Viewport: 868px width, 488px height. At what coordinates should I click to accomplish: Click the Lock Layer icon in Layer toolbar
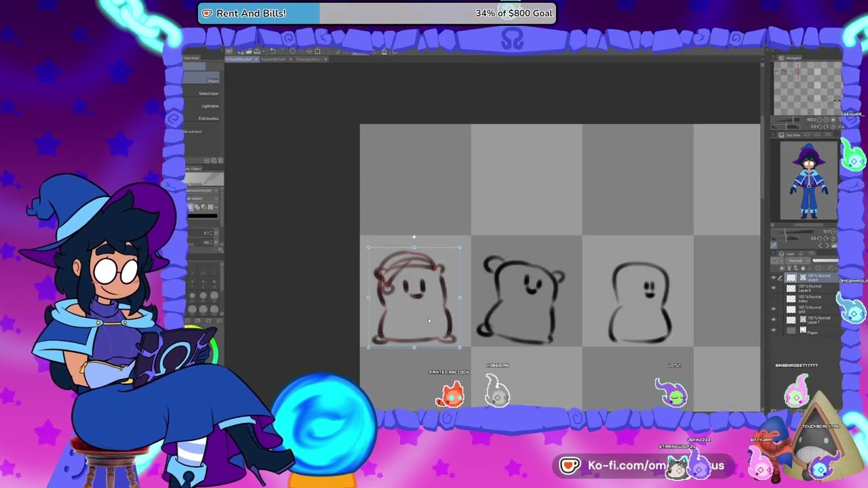coord(803,268)
